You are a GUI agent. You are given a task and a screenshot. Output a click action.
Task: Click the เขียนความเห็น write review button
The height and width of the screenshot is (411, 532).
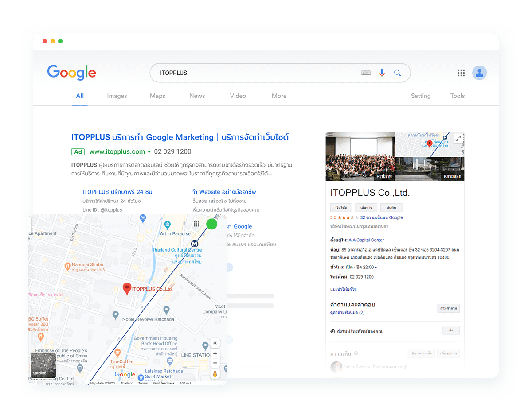tap(421, 353)
